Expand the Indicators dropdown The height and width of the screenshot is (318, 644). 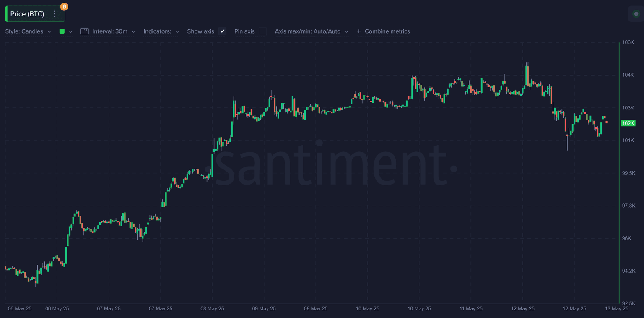[x=161, y=31]
